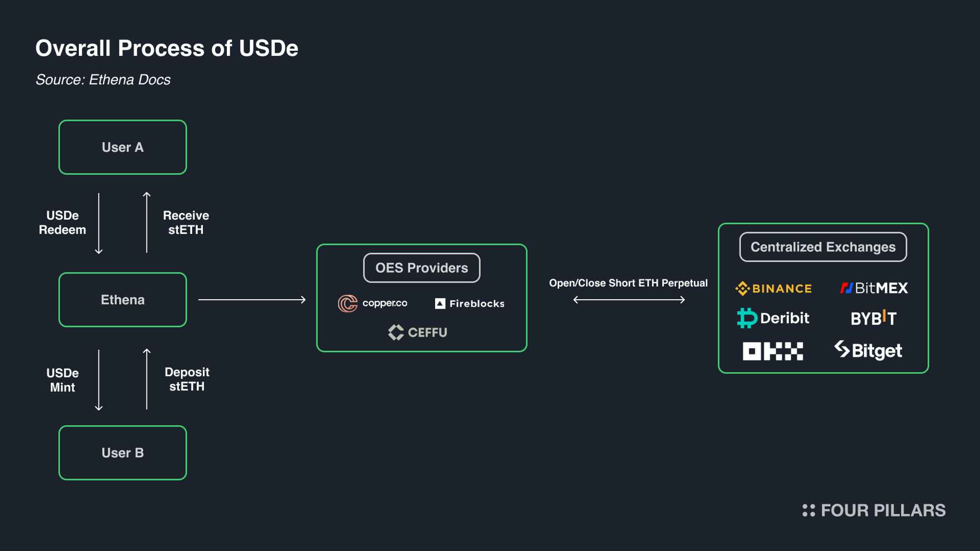
Task: Click the OKX logo
Action: pyautogui.click(x=773, y=351)
